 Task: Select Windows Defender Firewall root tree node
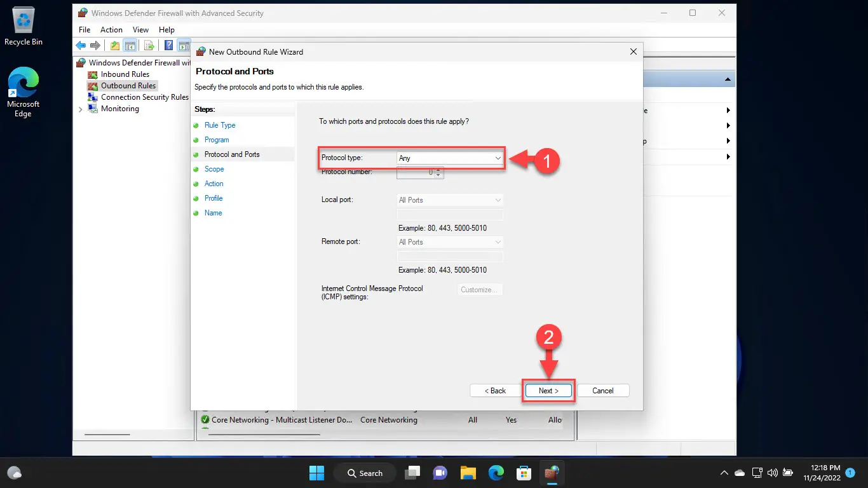tap(134, 63)
